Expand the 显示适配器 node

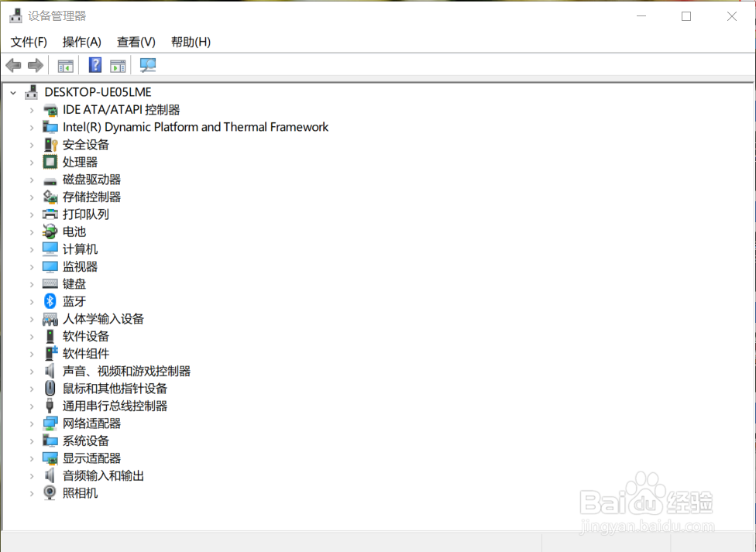(x=32, y=458)
